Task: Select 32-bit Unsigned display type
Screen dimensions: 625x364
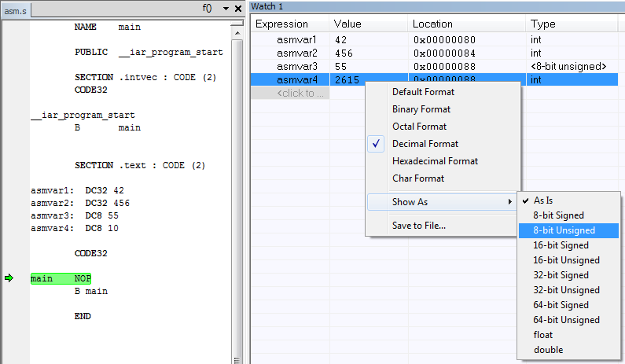Action: click(566, 290)
